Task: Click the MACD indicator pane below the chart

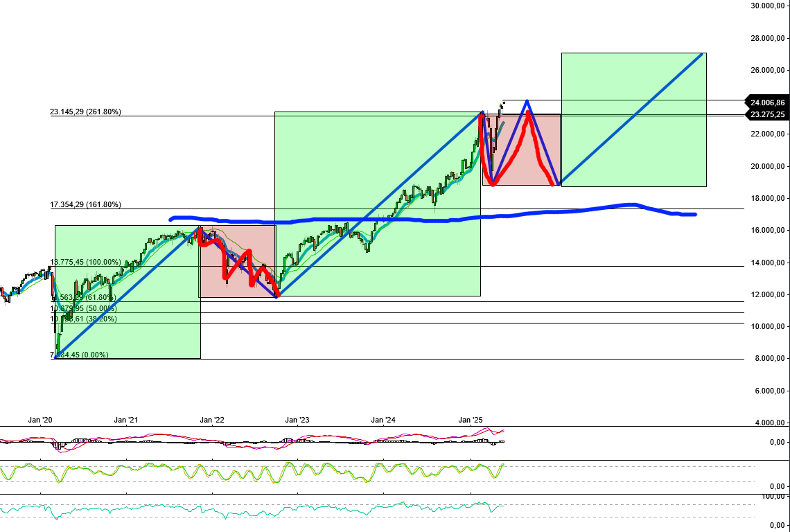Action: tap(277, 438)
